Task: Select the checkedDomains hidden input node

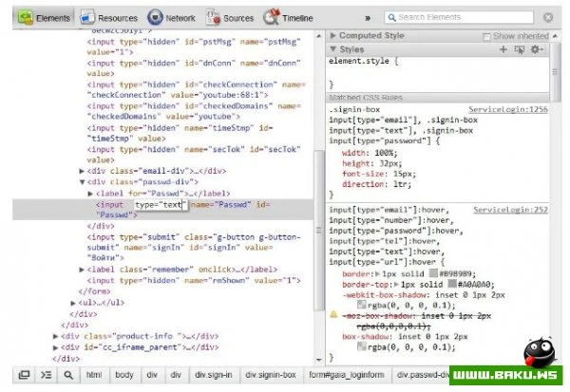Action: pyautogui.click(x=194, y=111)
